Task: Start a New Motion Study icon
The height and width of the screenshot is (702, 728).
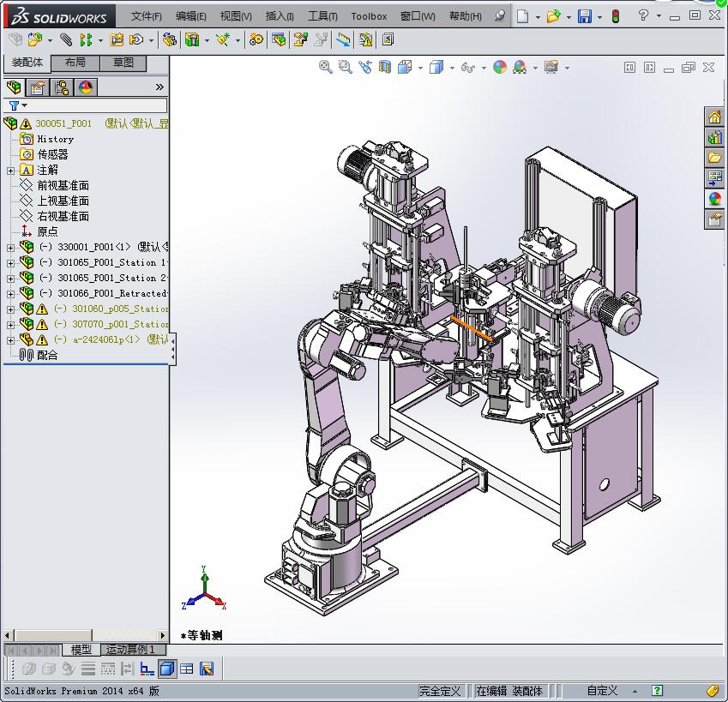Action: (x=256, y=40)
